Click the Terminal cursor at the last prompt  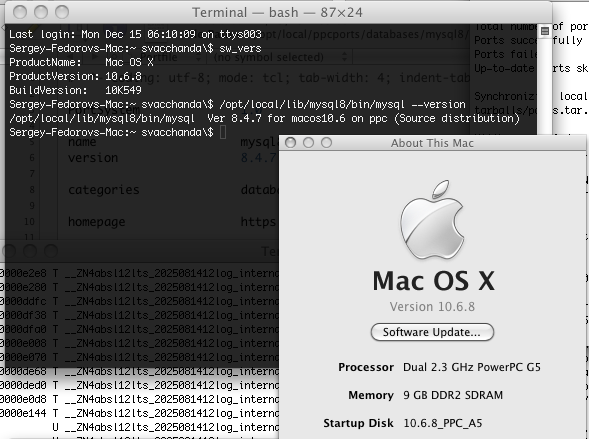(x=223, y=132)
